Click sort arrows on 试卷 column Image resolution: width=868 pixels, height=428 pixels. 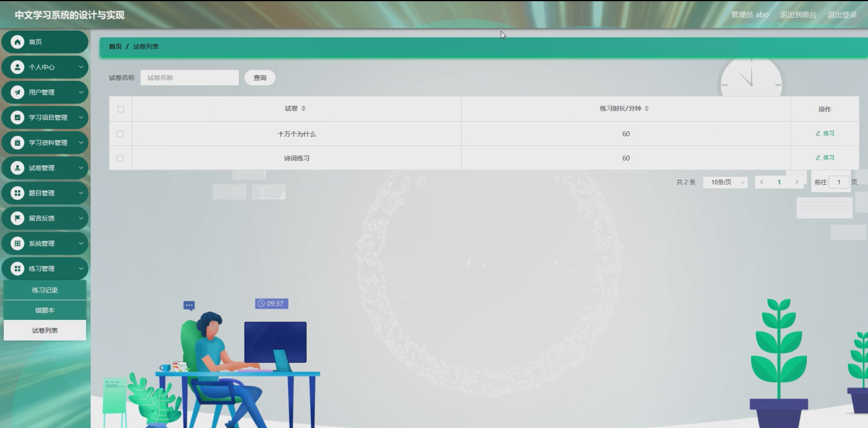(x=304, y=109)
